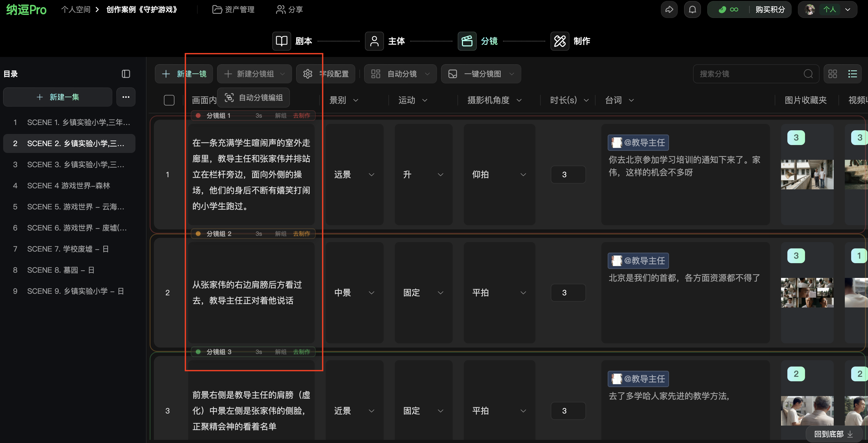
Task: Click the share arrow icon in header
Action: (x=669, y=9)
